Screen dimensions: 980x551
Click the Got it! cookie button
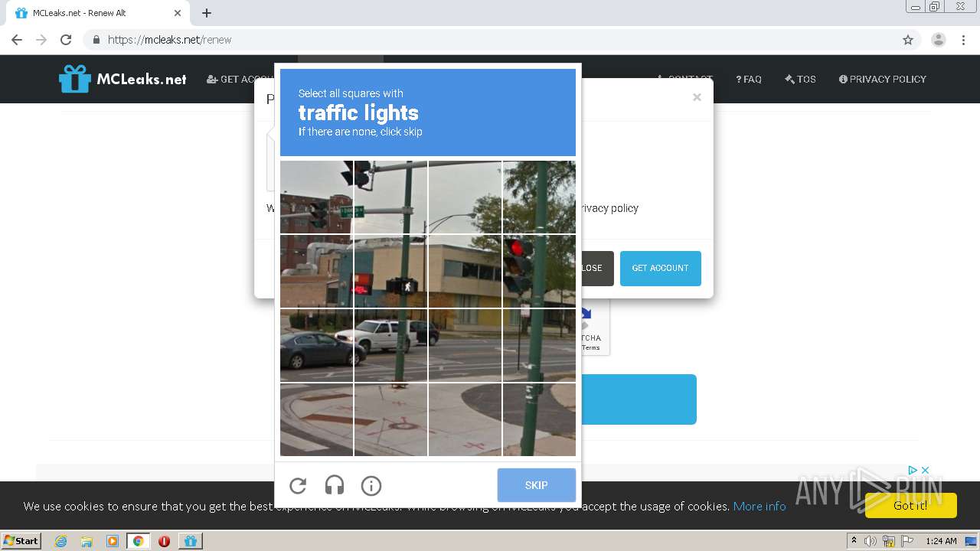tap(910, 506)
